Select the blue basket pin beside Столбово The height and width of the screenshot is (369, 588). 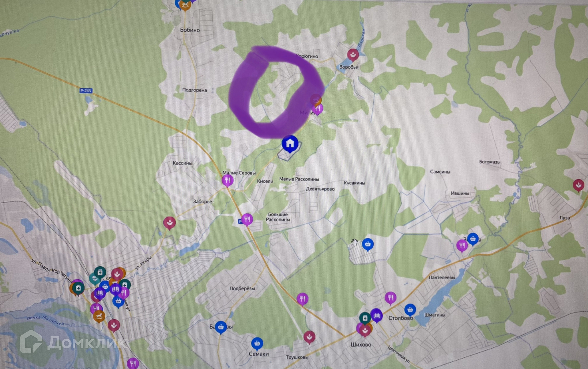point(410,310)
